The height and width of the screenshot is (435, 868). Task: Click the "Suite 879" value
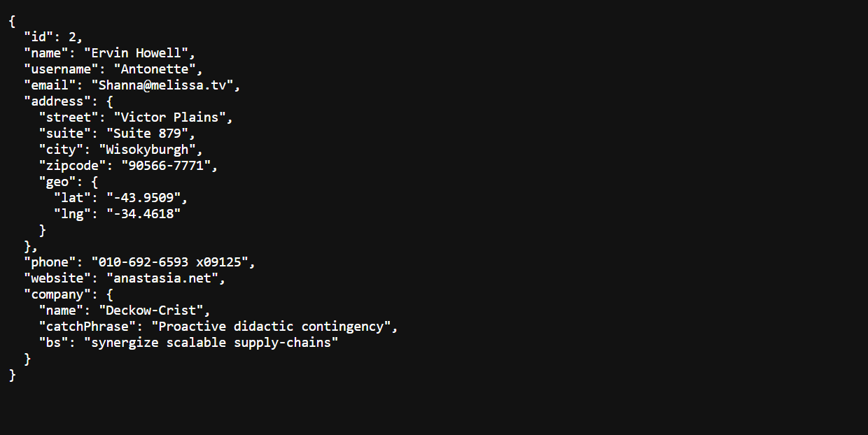coord(146,134)
